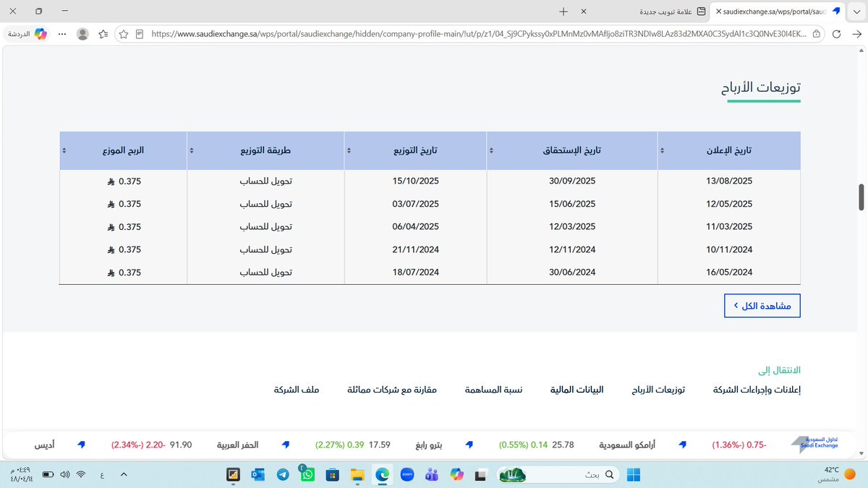The width and height of the screenshot is (868, 488).
Task: Open the Edge profile avatar
Action: point(83,33)
